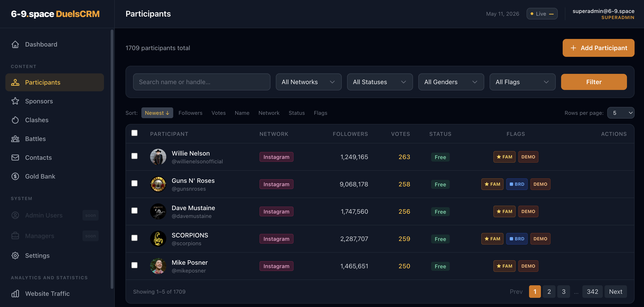Sort participants by Network

[269, 113]
